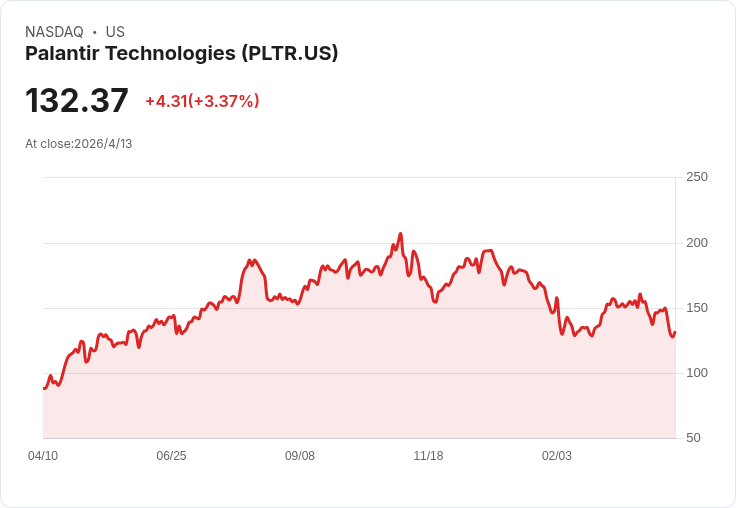This screenshot has height=508, width=736.
Task: Click the US market label
Action: [x=115, y=32]
